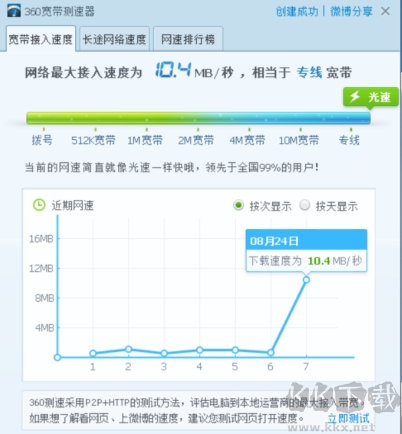
Task: Click the 创建成功 link
Action: coord(297,11)
